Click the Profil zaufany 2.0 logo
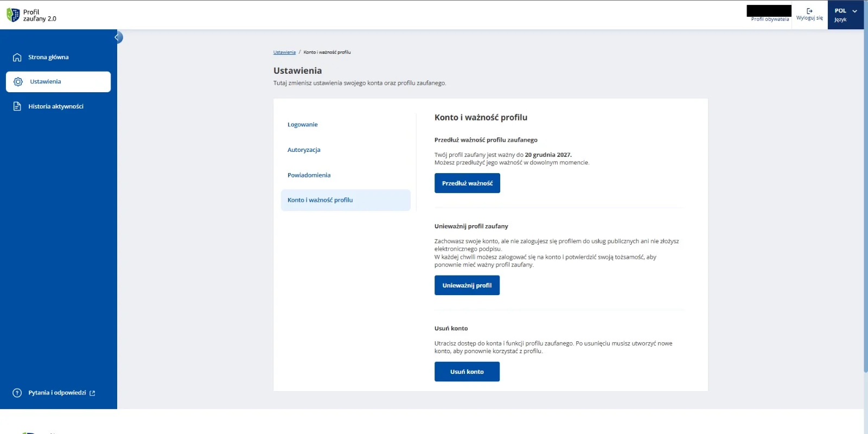This screenshot has width=868, height=434. [31, 15]
